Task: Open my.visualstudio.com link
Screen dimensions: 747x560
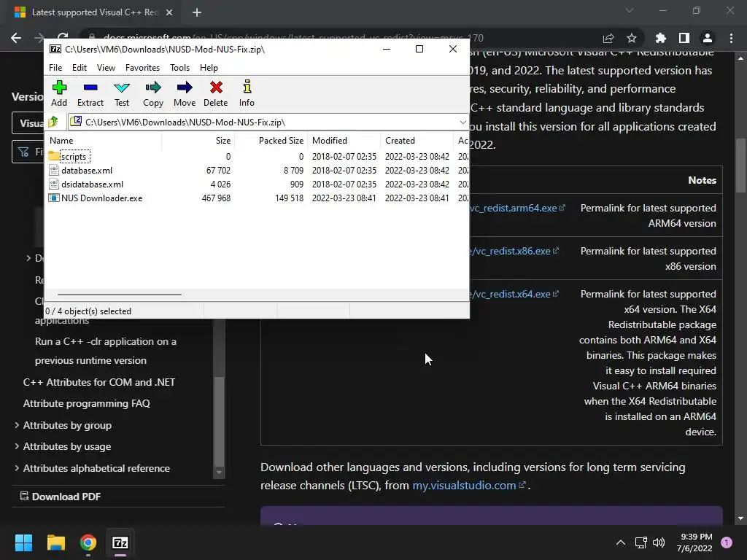Action: [469, 485]
